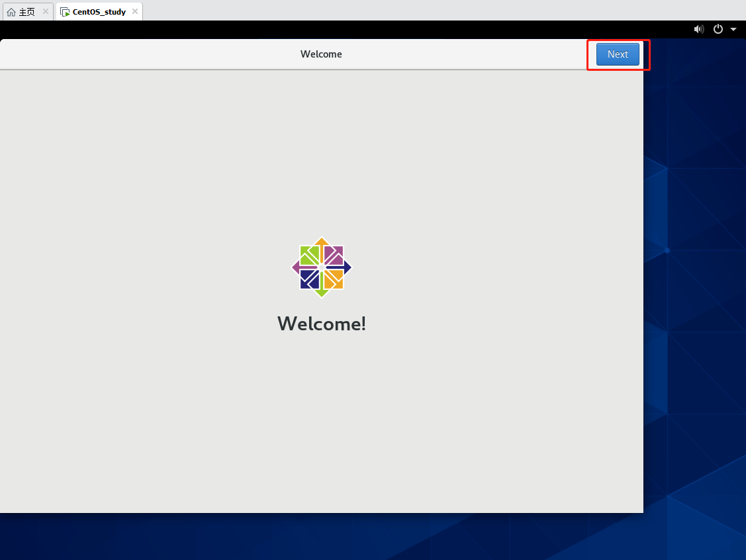Expand the system menu dropdown arrow
Viewport: 746px width, 560px height.
pos(733,29)
